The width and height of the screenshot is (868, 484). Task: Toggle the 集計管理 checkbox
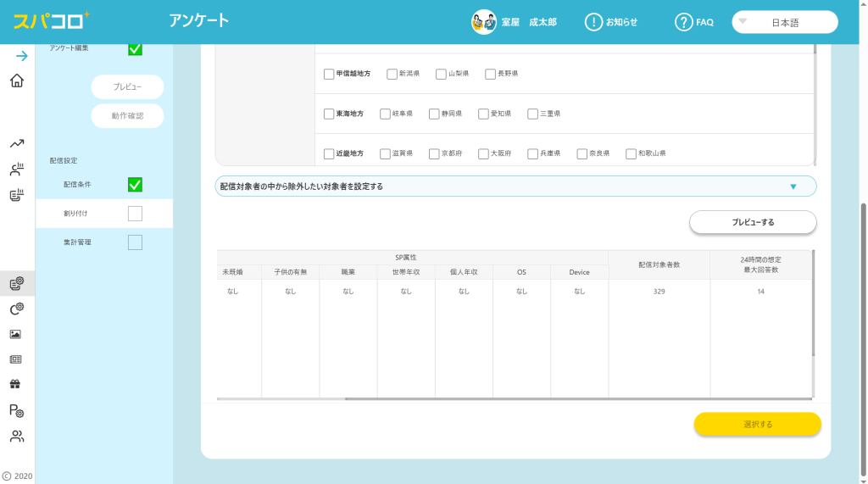coord(135,242)
